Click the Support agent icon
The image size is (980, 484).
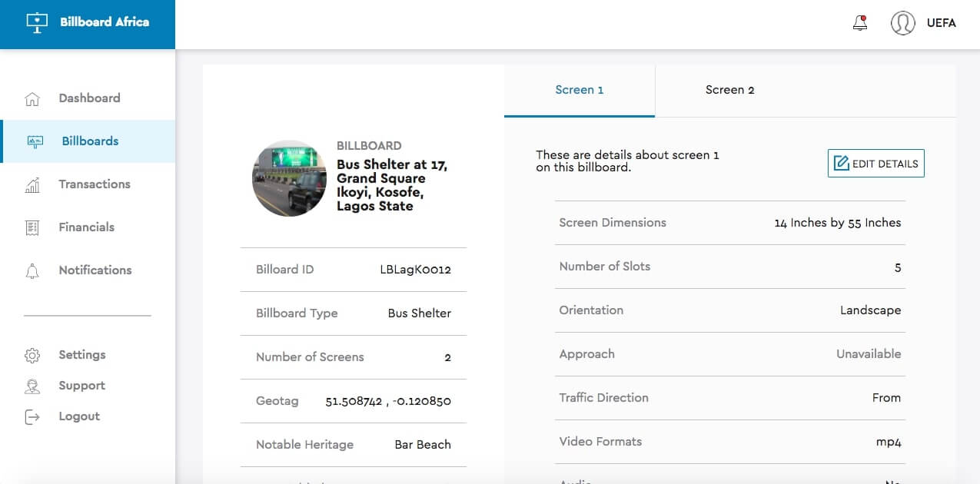click(x=32, y=386)
